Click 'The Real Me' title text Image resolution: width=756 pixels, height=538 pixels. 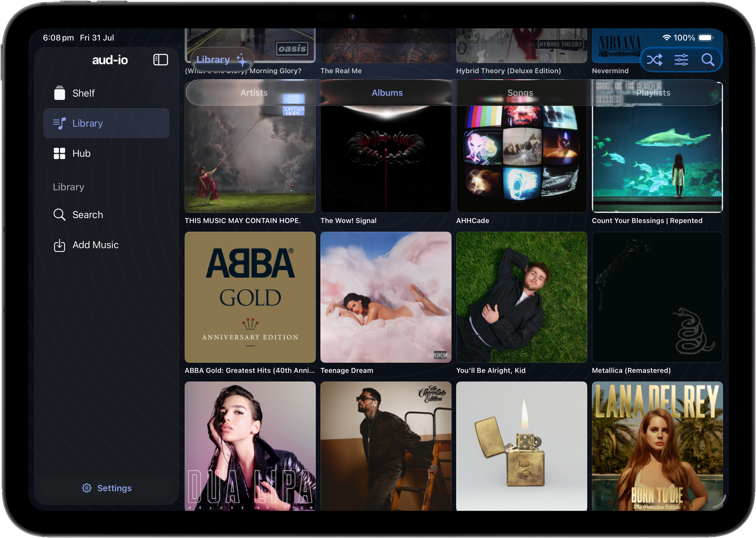click(x=341, y=71)
